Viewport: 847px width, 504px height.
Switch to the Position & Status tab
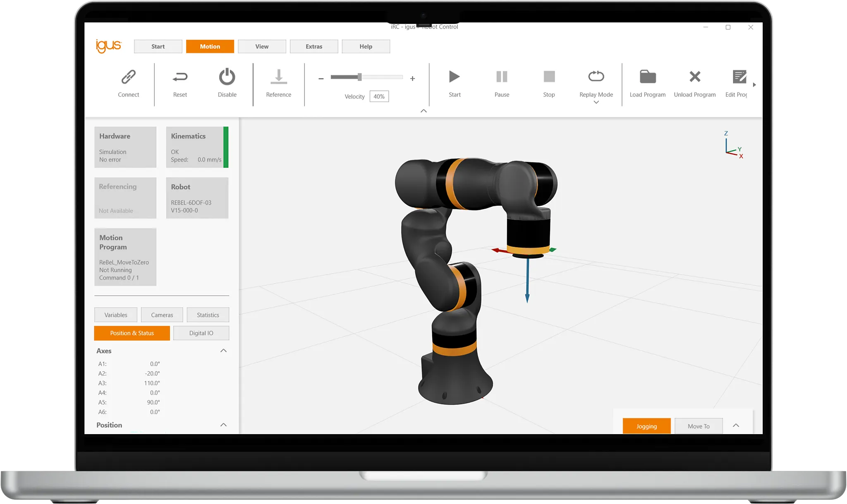132,333
